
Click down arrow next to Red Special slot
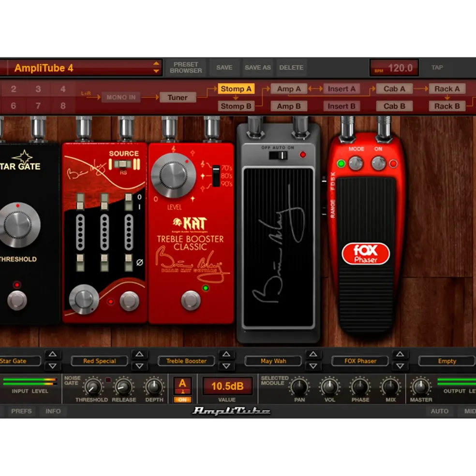(139, 366)
